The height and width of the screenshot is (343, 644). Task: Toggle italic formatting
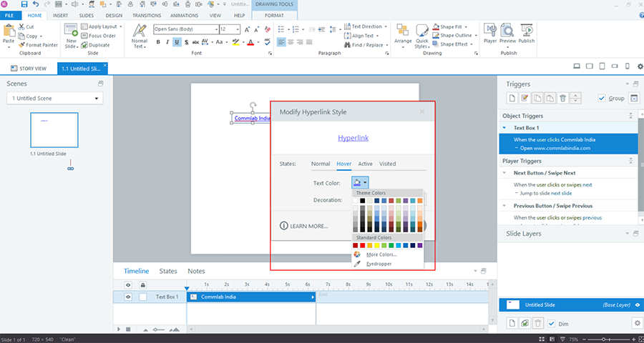point(167,42)
